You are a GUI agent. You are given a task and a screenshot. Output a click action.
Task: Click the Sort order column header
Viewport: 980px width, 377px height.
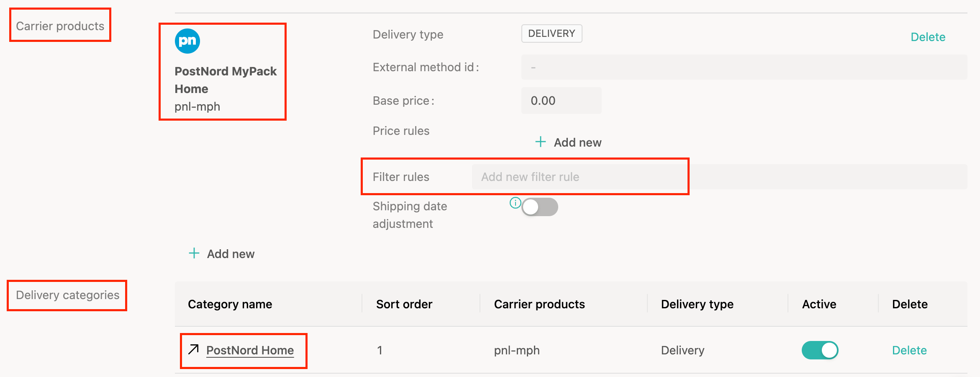tap(404, 304)
